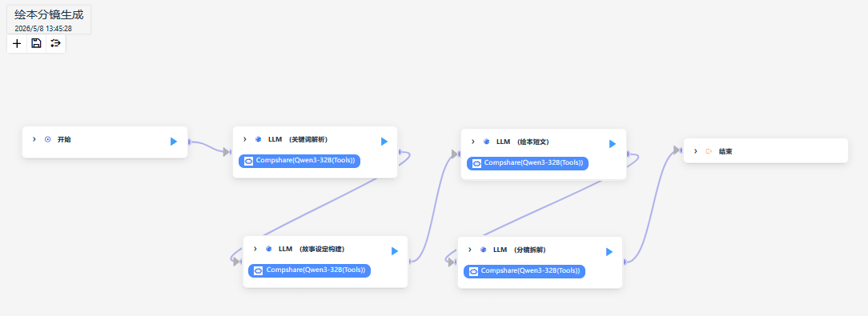The height and width of the screenshot is (316, 868).
Task: Click the LLM icon on 绘本短文 node
Action: click(486, 142)
